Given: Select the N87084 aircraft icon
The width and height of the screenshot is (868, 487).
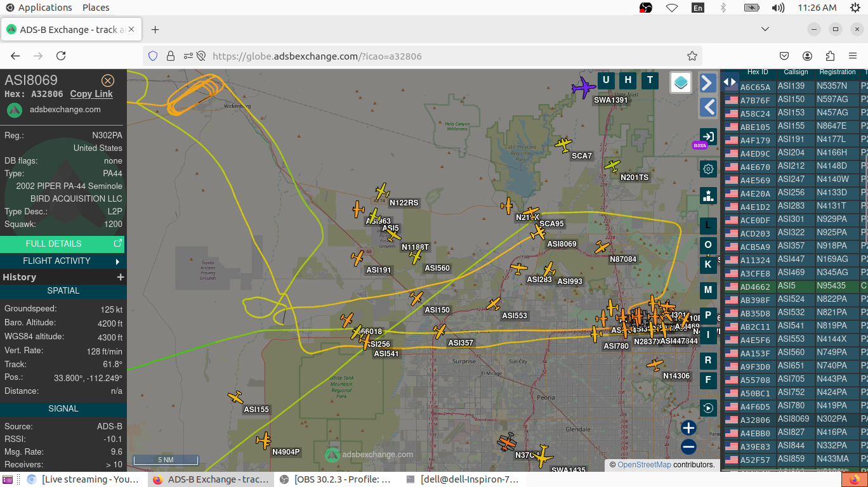Looking at the screenshot, I should tap(602, 247).
